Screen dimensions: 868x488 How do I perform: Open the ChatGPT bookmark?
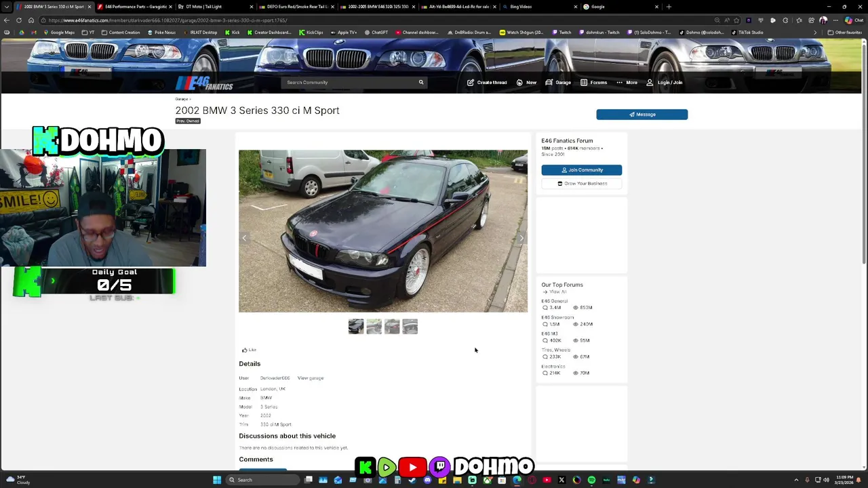pos(376,33)
